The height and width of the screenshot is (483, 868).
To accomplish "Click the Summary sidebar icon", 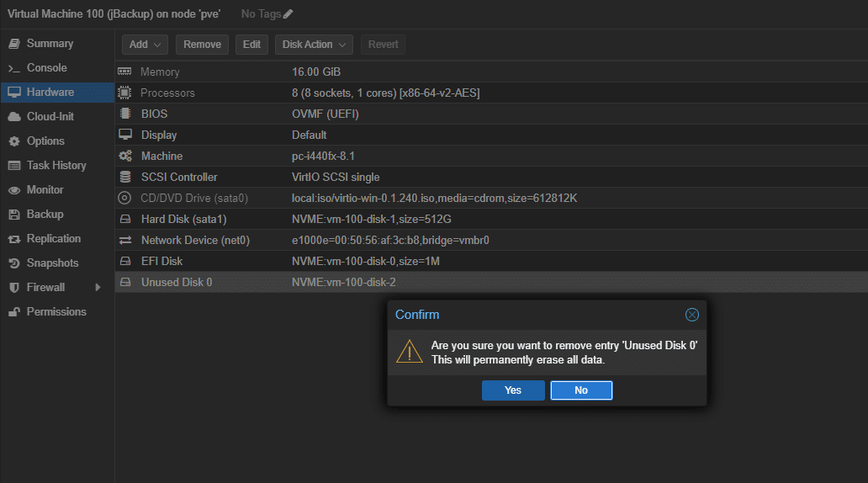I will click(x=14, y=43).
